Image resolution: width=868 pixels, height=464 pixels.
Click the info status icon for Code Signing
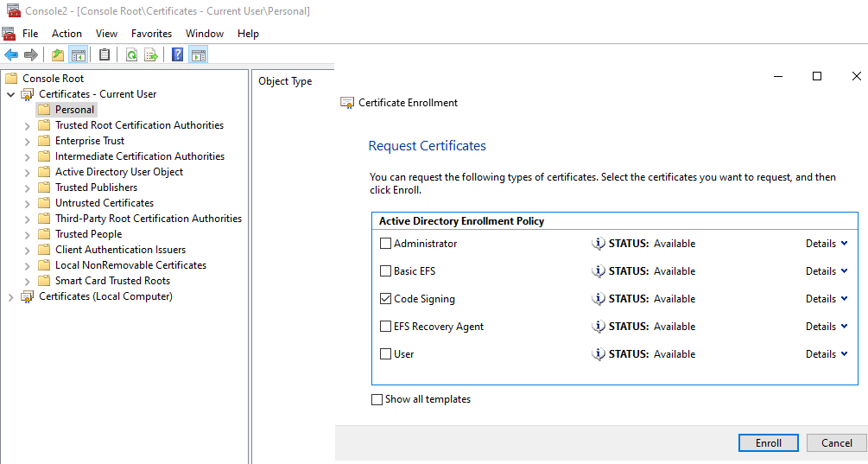[x=598, y=299]
